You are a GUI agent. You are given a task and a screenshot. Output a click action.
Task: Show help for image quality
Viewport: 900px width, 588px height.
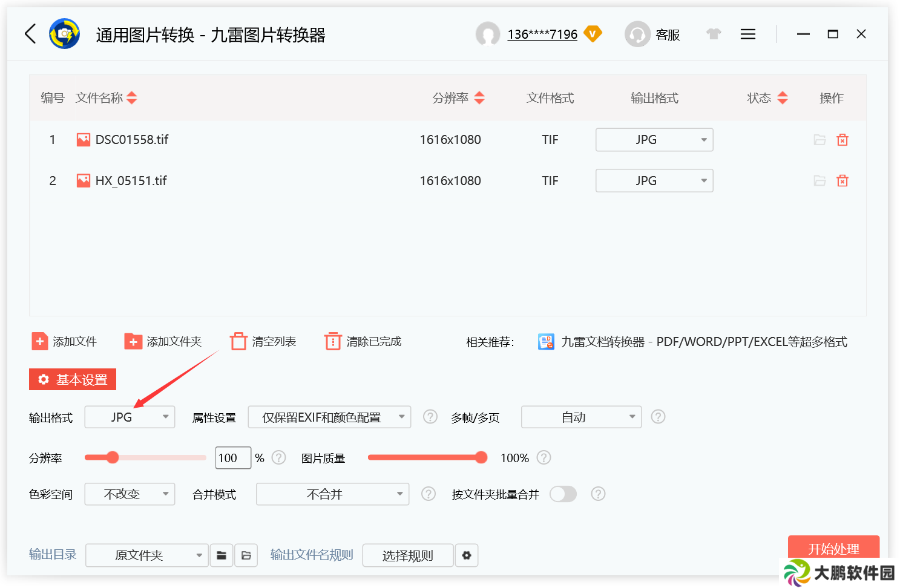tap(544, 457)
